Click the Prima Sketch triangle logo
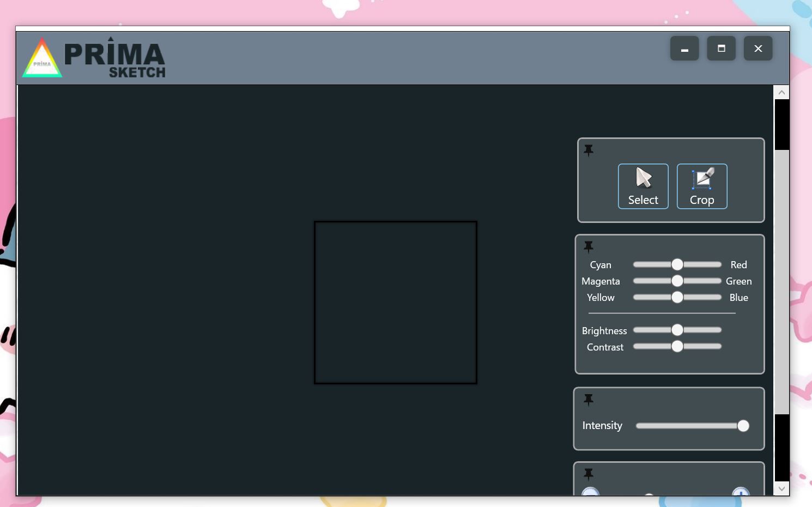Viewport: 812px width, 507px height. 42,58
